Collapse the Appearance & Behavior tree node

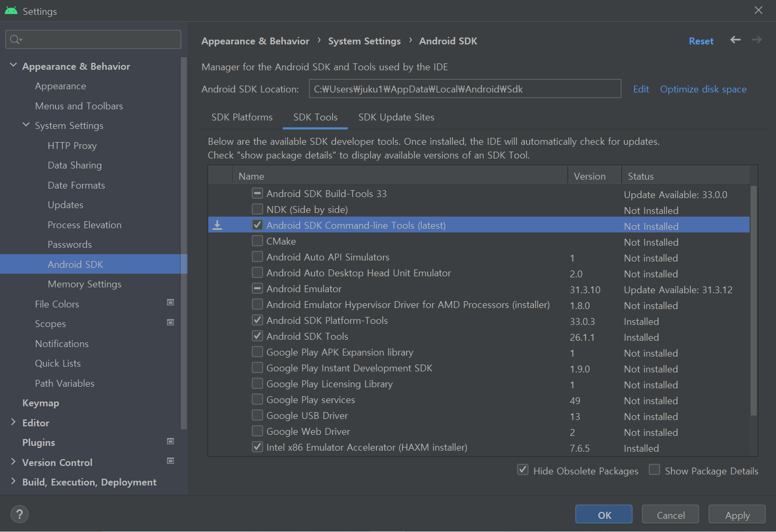(x=13, y=65)
